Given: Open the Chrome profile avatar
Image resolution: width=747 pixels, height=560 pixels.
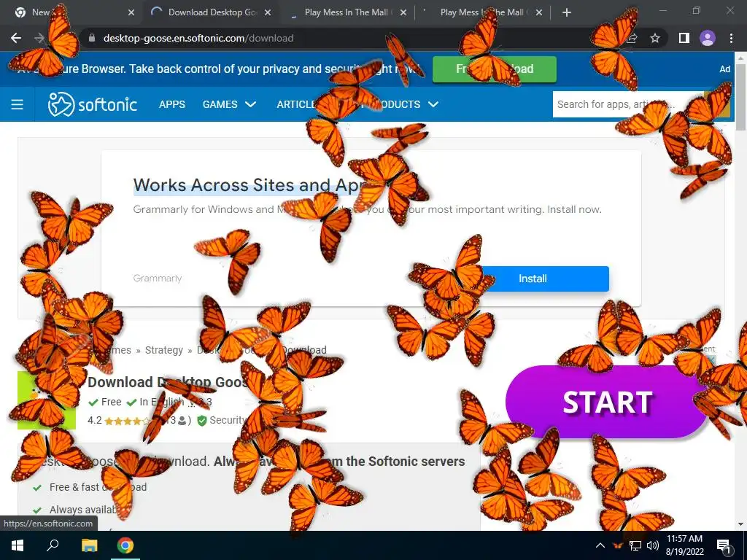Looking at the screenshot, I should (708, 38).
